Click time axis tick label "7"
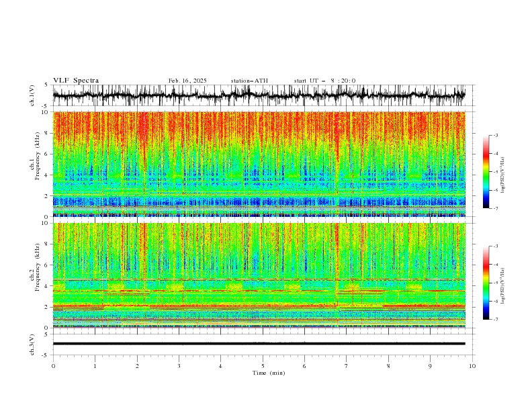This screenshot has width=532, height=411. coord(347,366)
